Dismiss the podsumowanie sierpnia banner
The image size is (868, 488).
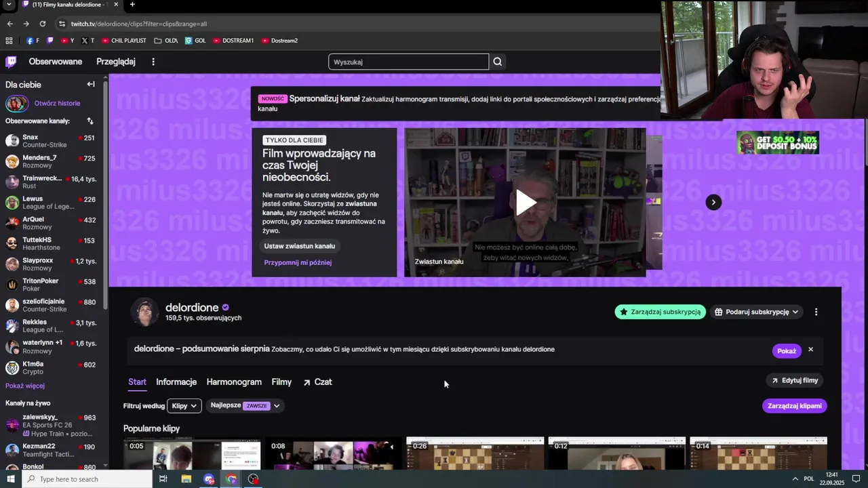pyautogui.click(x=810, y=350)
